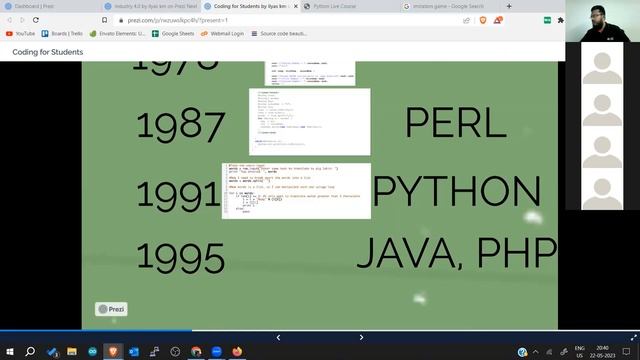Go to the previous Prezi slide
The image size is (640, 360).
point(278,338)
